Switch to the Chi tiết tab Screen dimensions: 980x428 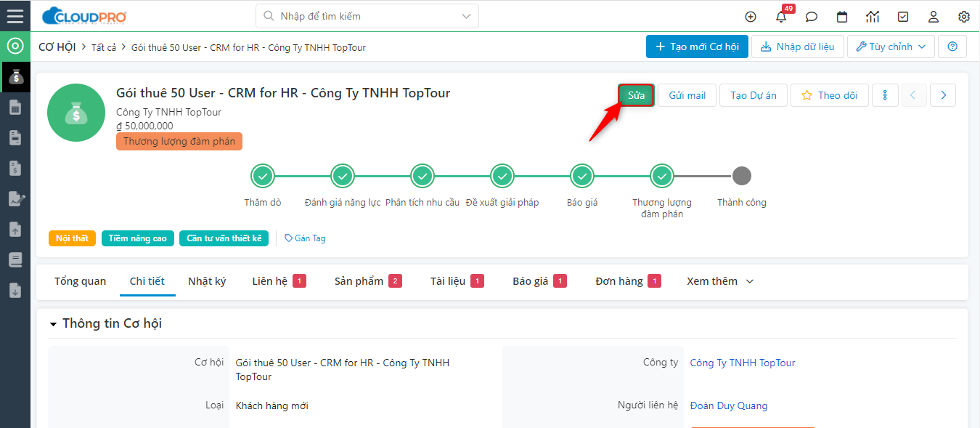pos(147,281)
